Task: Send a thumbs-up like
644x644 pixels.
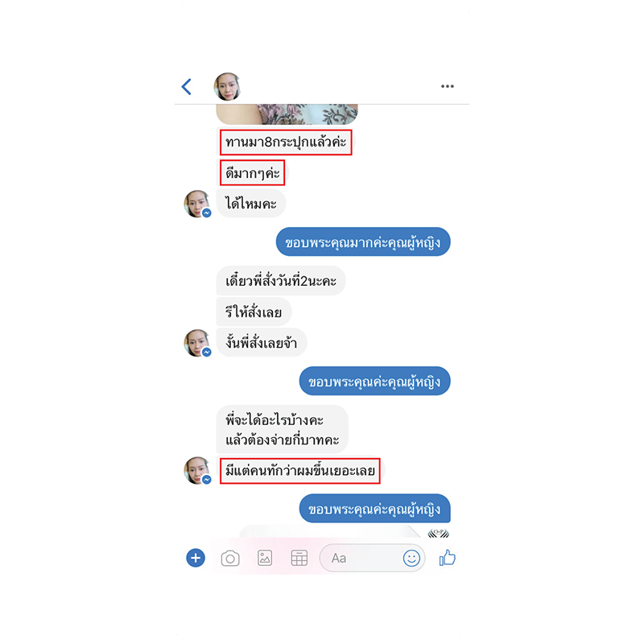Action: pos(448,558)
